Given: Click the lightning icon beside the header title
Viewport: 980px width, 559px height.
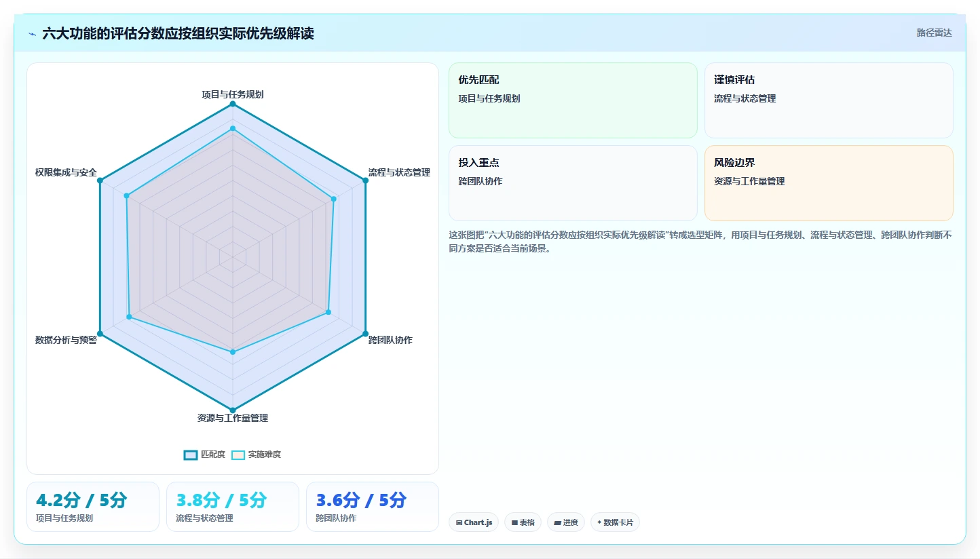Looking at the screenshot, I should (33, 34).
